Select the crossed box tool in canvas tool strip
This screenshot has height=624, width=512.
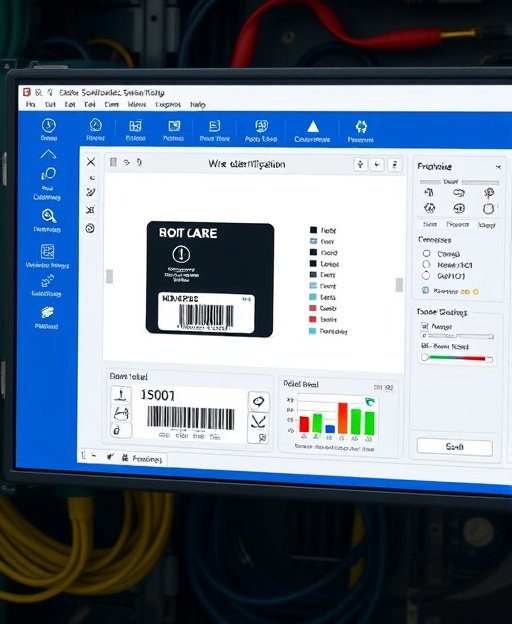click(90, 210)
